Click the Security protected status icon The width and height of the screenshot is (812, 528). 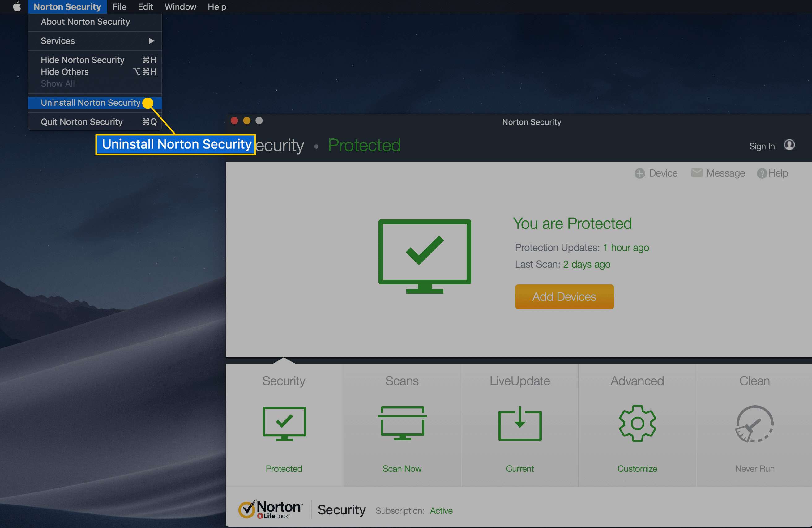click(285, 423)
